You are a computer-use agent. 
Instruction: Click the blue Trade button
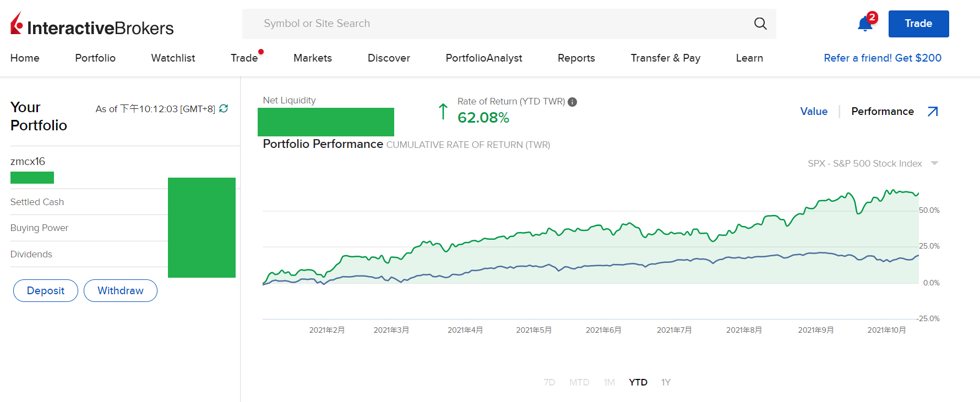click(918, 24)
